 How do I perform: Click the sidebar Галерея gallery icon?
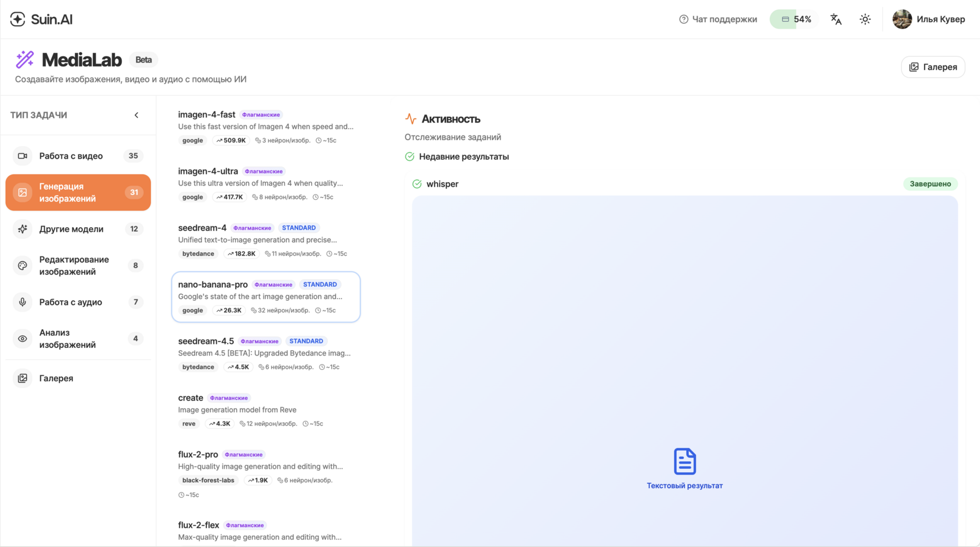pyautogui.click(x=23, y=378)
